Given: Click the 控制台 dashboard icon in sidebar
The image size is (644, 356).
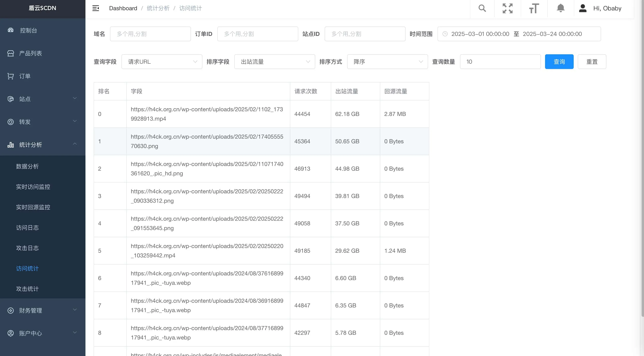Looking at the screenshot, I should 10,30.
